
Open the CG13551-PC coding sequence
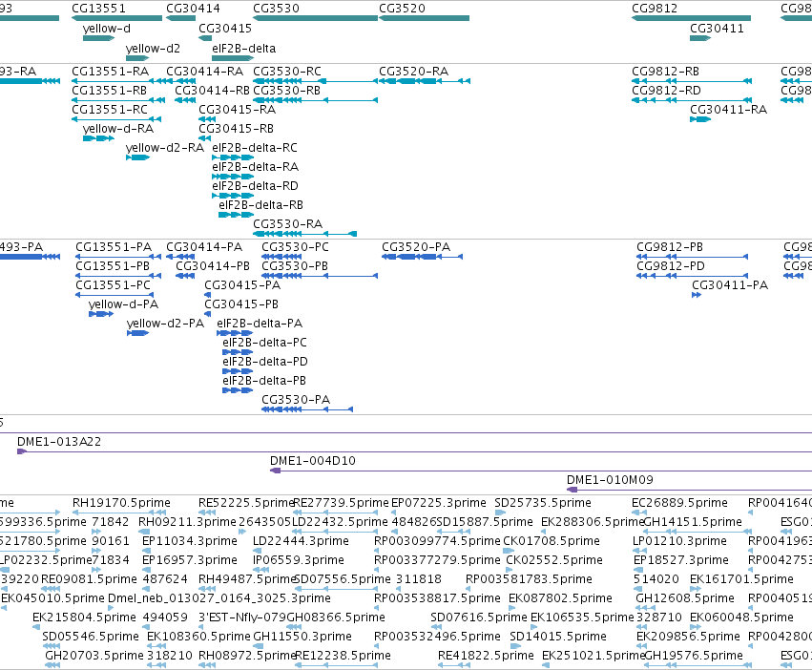pos(115,295)
